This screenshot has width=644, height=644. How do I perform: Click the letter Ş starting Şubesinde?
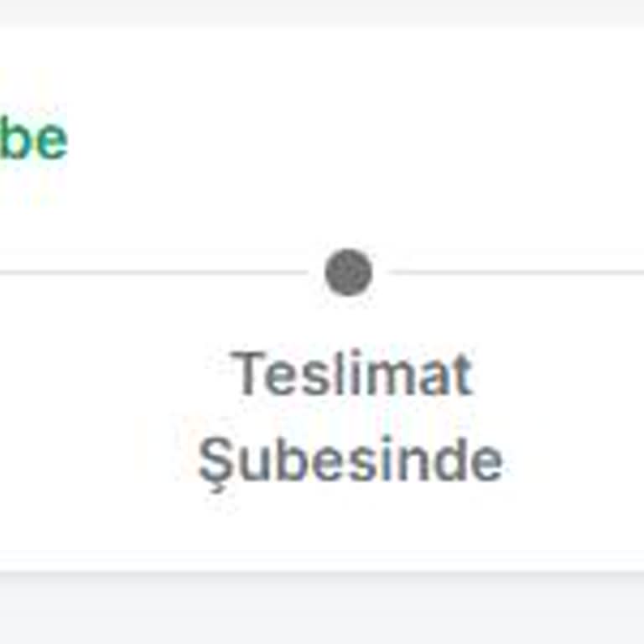[x=216, y=464]
